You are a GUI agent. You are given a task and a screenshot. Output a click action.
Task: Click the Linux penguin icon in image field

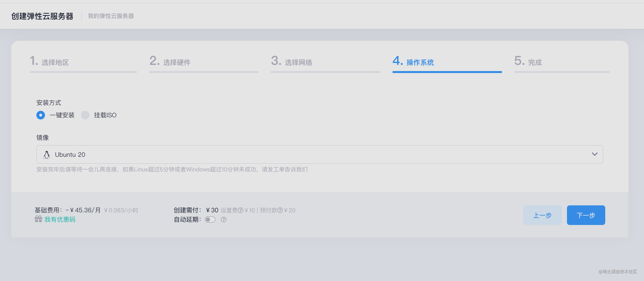(46, 155)
